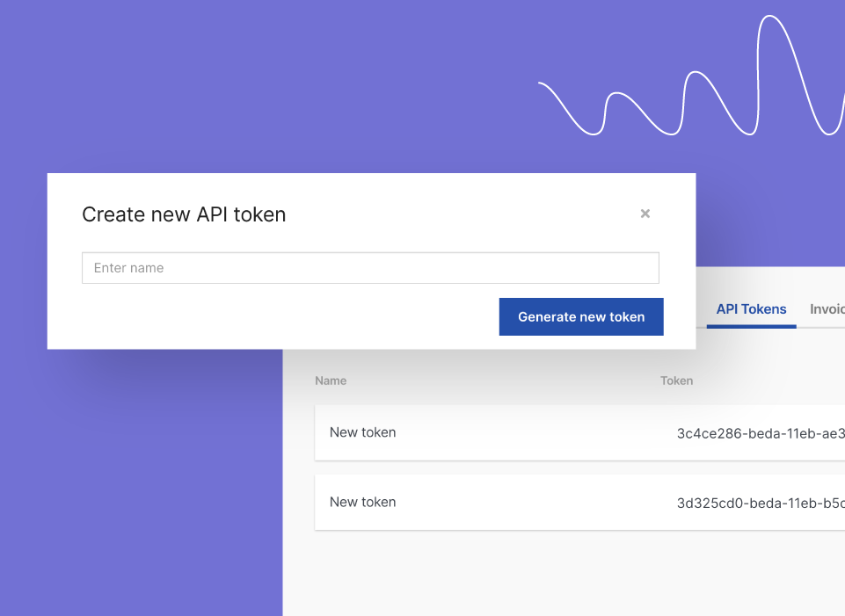The image size is (845, 616).
Task: Select the first New token name
Action: point(362,432)
